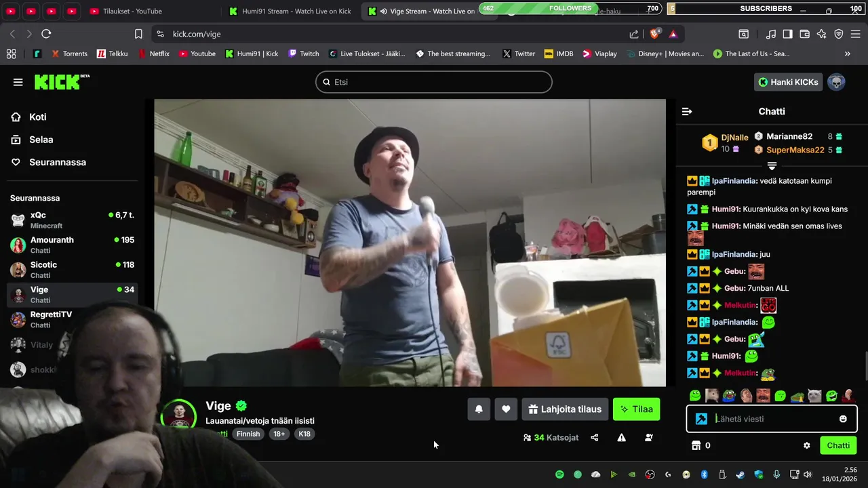Toggle the browser sidebar panel icon
This screenshot has height=488, width=868.
[787, 34]
